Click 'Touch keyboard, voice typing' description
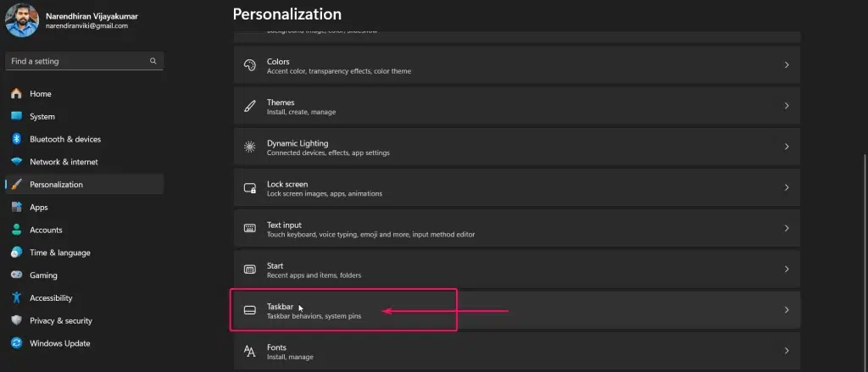This screenshot has width=868, height=372. [x=371, y=235]
